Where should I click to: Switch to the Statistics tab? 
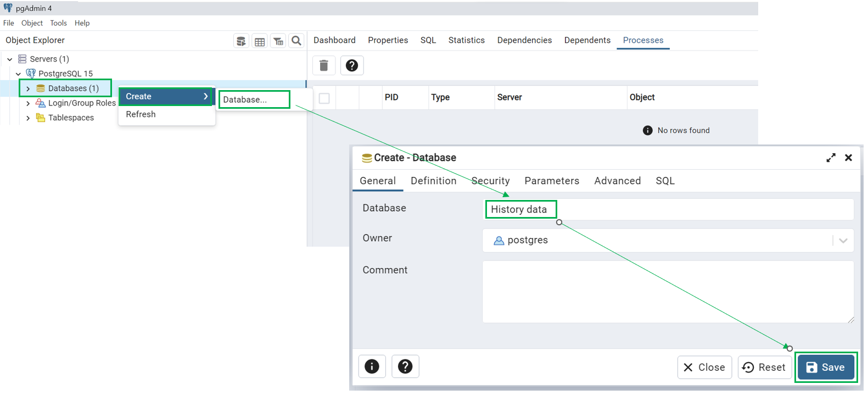467,40
